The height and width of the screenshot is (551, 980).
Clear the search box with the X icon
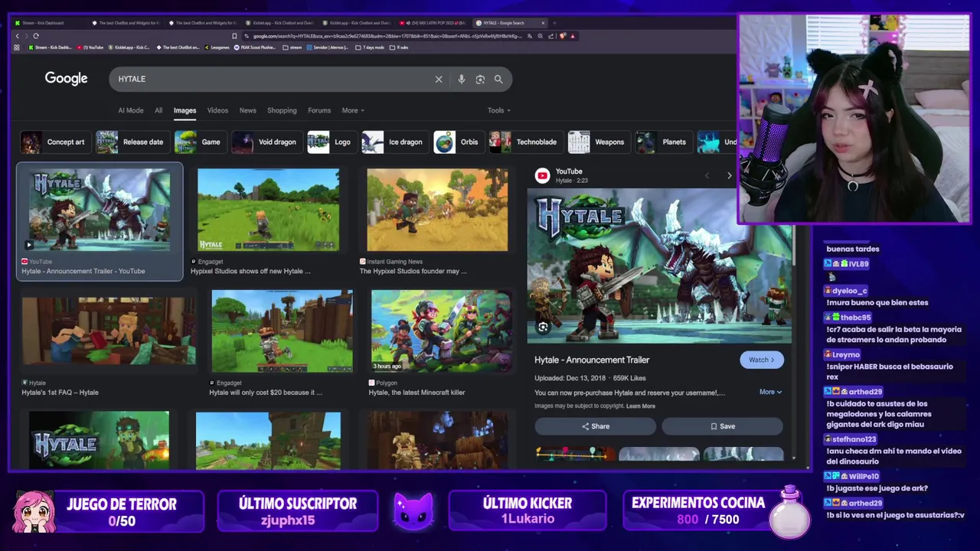439,79
